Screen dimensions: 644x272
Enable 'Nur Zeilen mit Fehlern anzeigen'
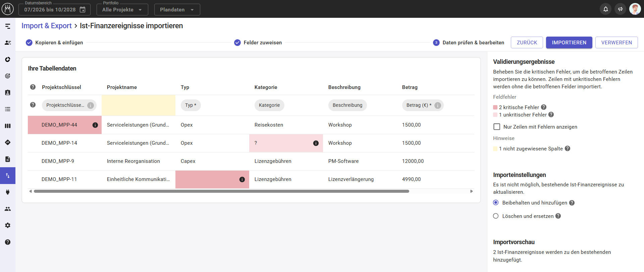coord(497,127)
